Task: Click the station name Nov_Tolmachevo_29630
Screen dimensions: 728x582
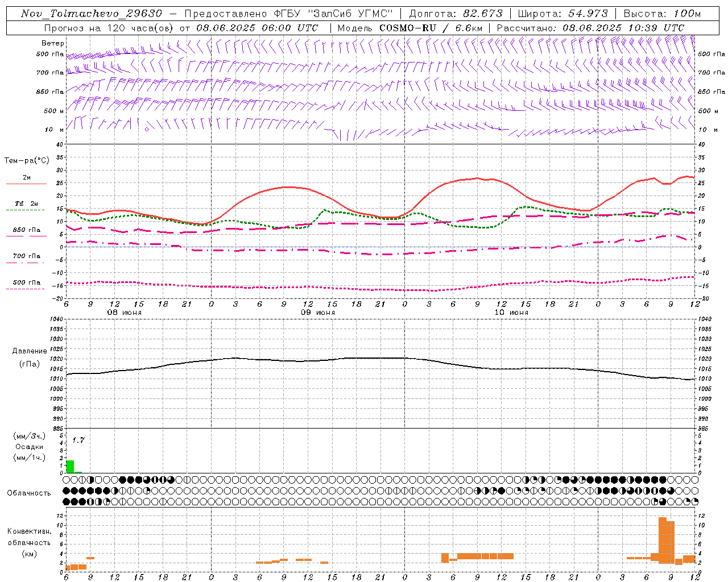Action: coord(91,14)
